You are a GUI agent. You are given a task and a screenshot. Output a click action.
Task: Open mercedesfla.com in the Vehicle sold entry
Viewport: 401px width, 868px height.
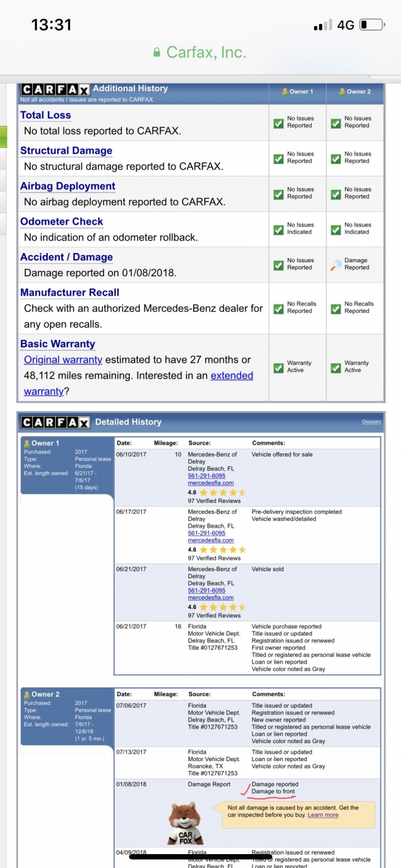click(x=211, y=598)
